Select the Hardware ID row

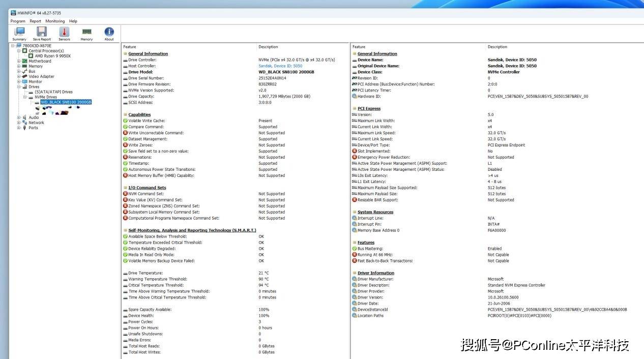496,96
